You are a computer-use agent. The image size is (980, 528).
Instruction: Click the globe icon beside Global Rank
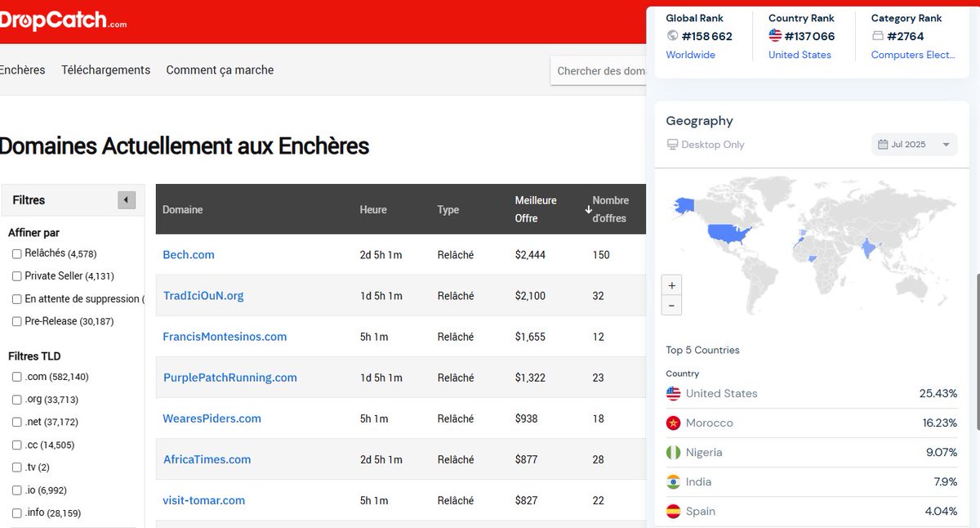(x=673, y=36)
